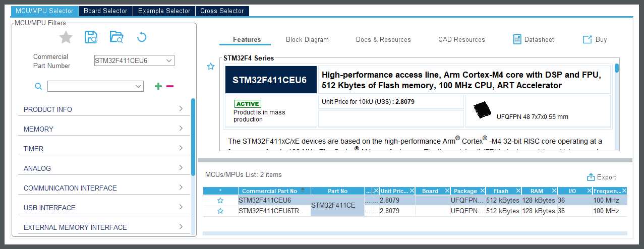Screen dimensions: 644x249
Task: Expand ANALOG filter section
Action: click(104, 168)
